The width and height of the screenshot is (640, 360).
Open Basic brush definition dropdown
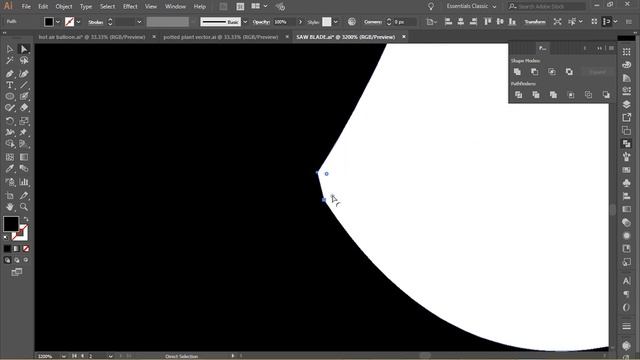pos(245,22)
